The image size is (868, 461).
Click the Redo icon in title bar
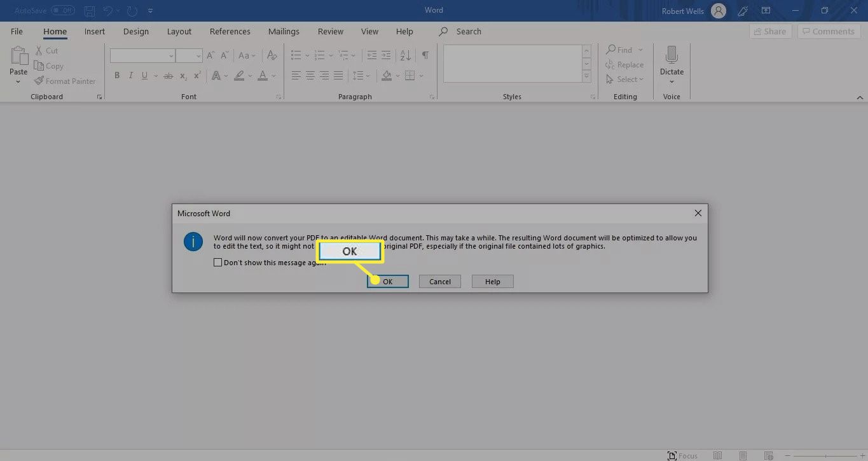pos(132,11)
